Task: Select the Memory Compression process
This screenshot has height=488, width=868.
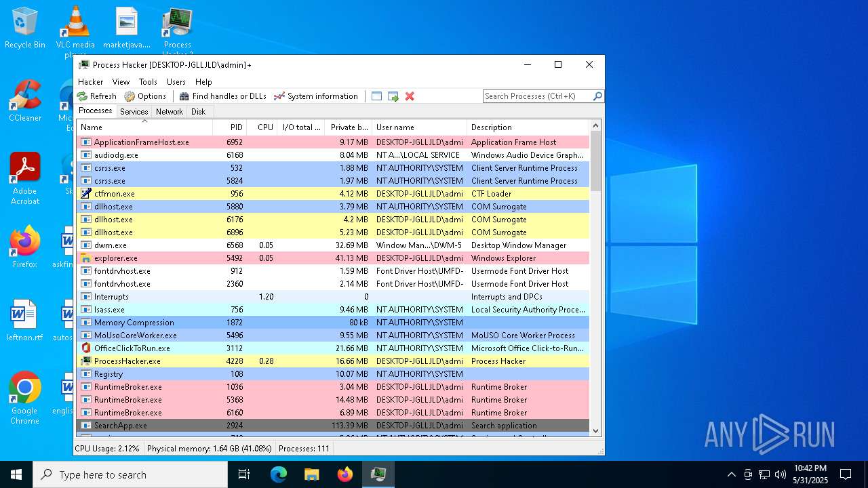Action: 333,323
